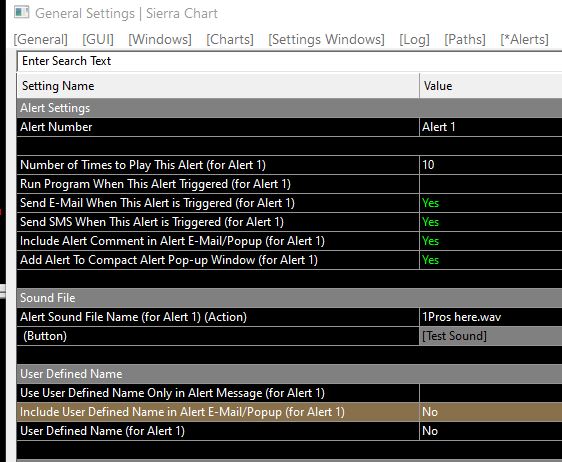562x462 pixels.
Task: Open the [Windows] settings tab
Action: (160, 39)
